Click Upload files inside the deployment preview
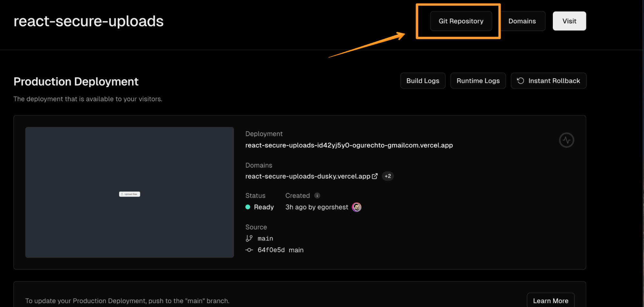Viewport: 644px width, 307px height. click(129, 194)
